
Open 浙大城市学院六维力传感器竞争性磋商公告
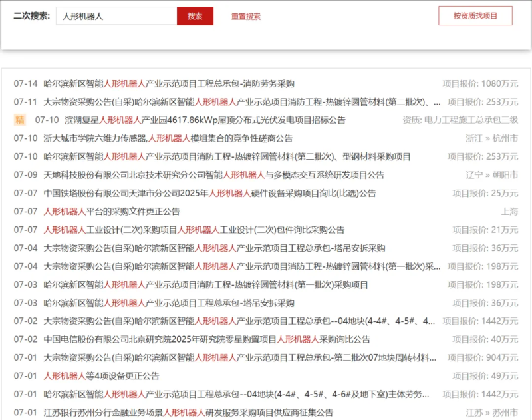point(168,138)
